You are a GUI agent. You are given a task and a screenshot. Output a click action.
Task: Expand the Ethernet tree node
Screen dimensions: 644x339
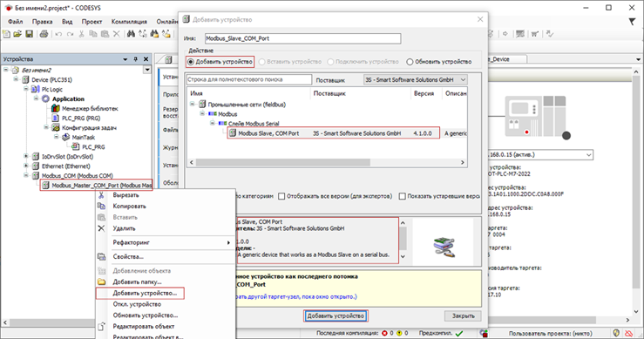click(26, 166)
